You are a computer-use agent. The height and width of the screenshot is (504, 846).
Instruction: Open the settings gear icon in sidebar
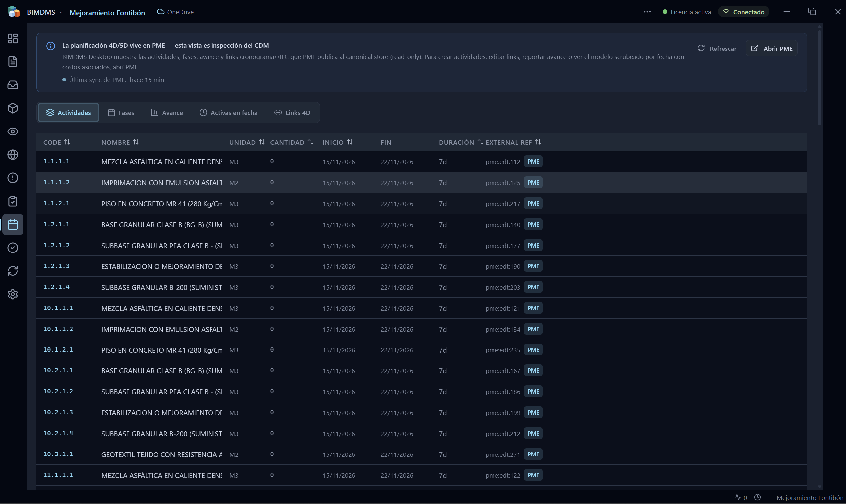coord(13,294)
